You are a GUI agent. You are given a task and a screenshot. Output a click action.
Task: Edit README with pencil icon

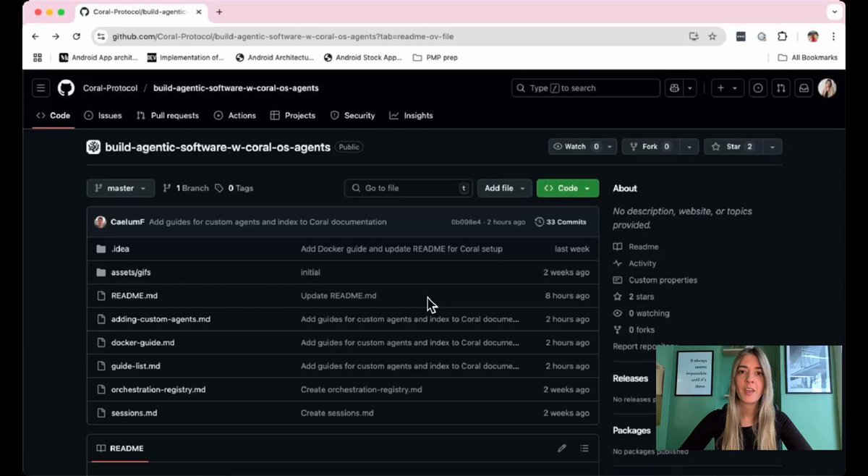[x=562, y=449]
